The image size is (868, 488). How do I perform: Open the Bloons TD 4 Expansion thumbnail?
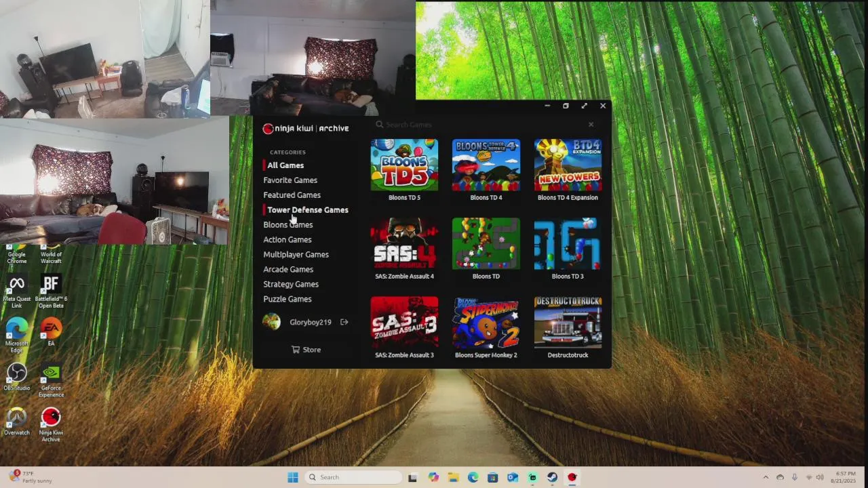(568, 165)
